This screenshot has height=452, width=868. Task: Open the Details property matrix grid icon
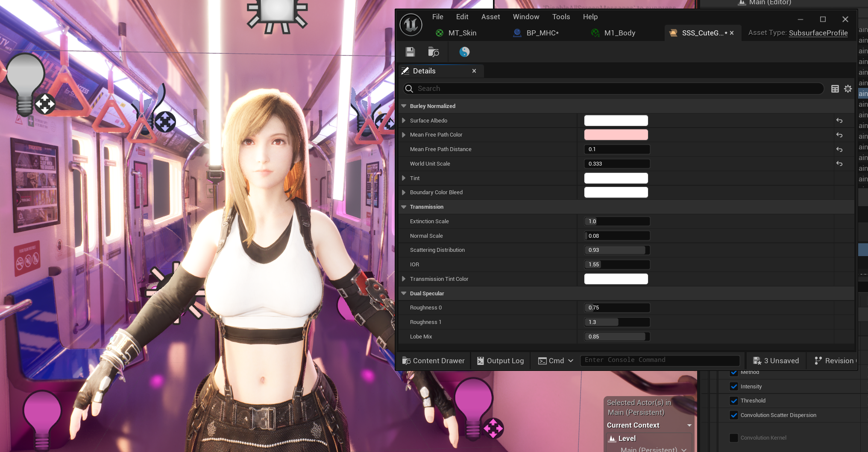(x=835, y=89)
